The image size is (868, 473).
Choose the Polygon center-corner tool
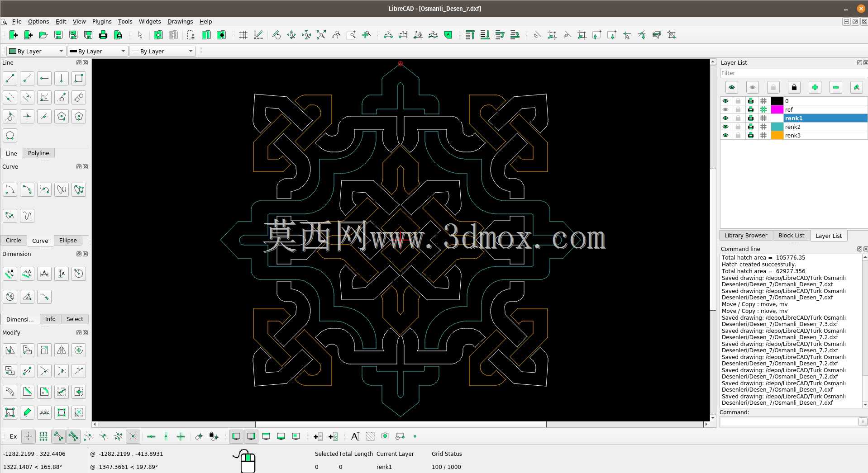pyautogui.click(x=62, y=116)
